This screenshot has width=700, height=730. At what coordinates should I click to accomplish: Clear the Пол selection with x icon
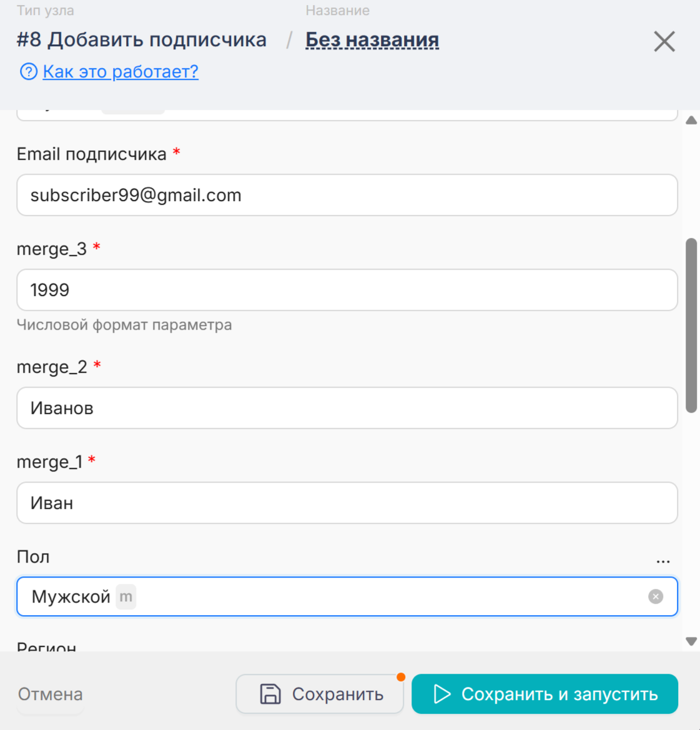[x=655, y=597]
